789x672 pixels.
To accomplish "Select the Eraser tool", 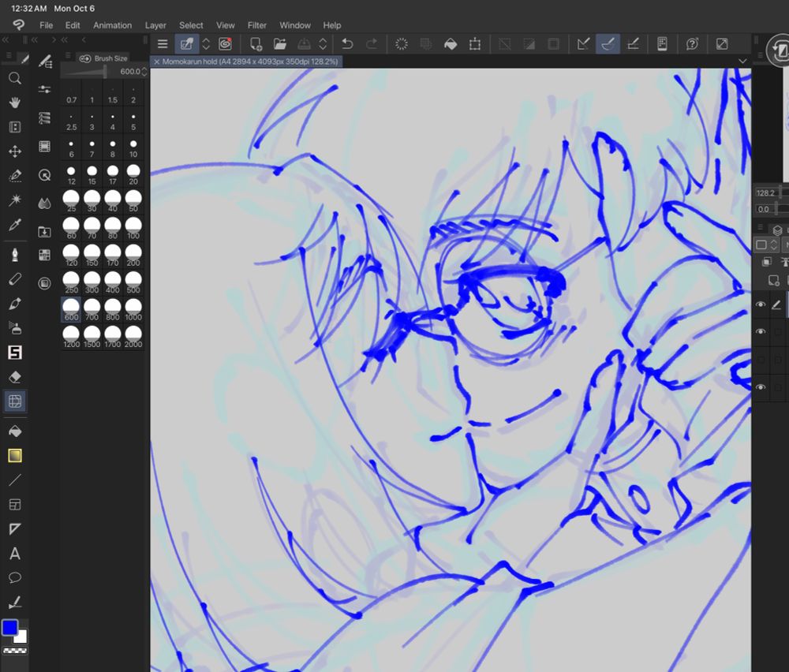I will coord(14,377).
